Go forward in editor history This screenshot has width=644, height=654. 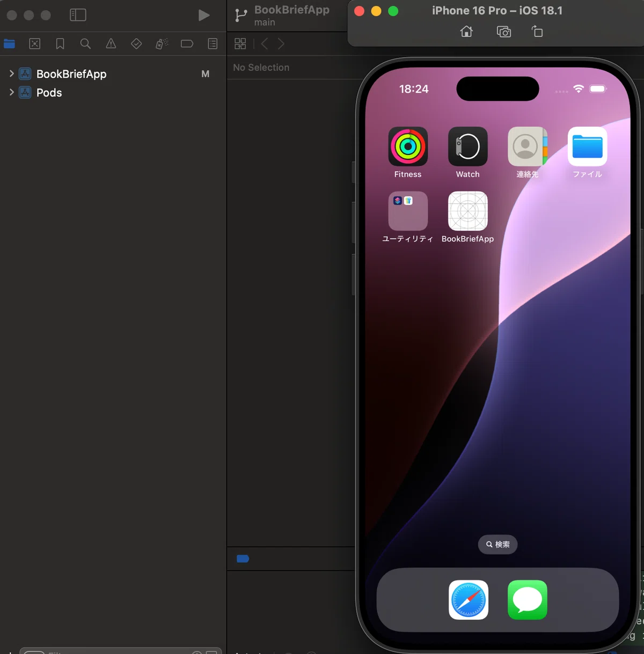(x=281, y=44)
